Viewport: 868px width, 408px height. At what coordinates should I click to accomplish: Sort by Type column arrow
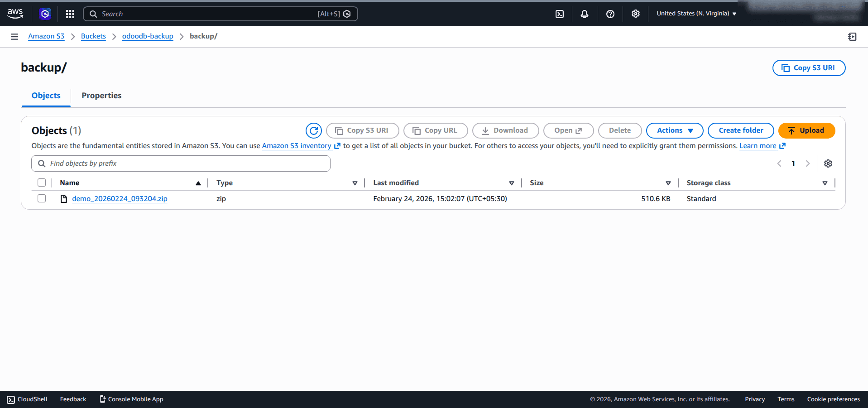point(355,183)
